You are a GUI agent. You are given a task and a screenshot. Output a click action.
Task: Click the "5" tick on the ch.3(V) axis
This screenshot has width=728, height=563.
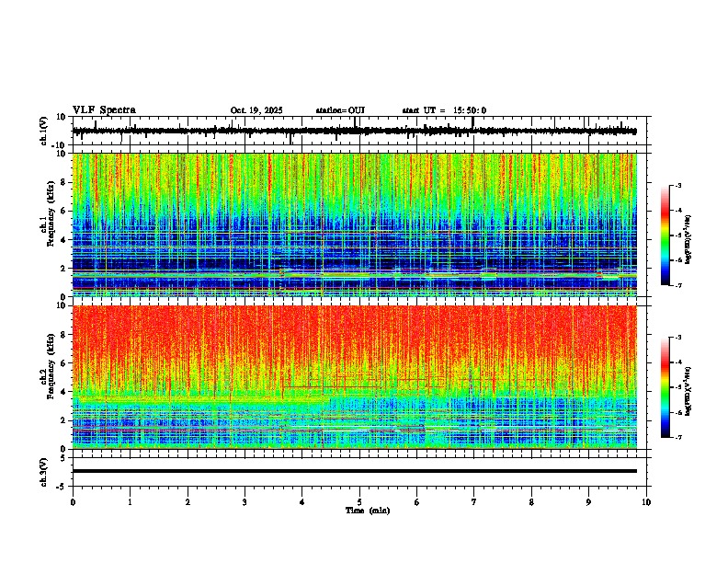63,457
